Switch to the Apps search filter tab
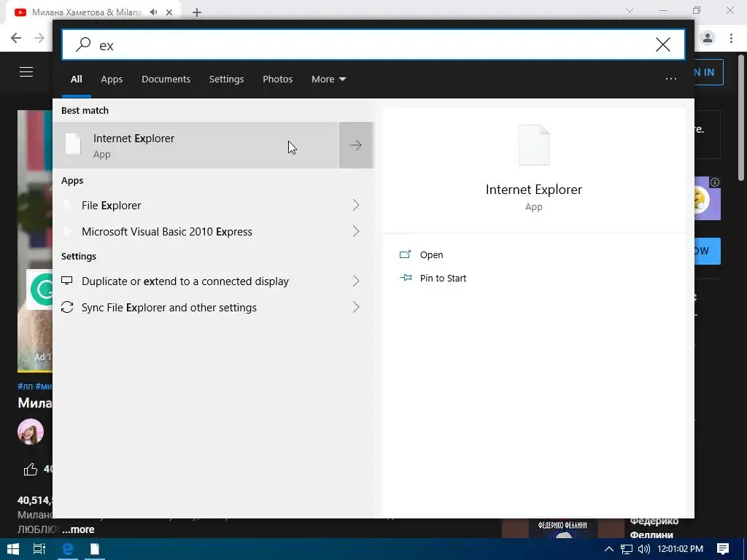Screen dimensions: 747x560 coord(112,79)
